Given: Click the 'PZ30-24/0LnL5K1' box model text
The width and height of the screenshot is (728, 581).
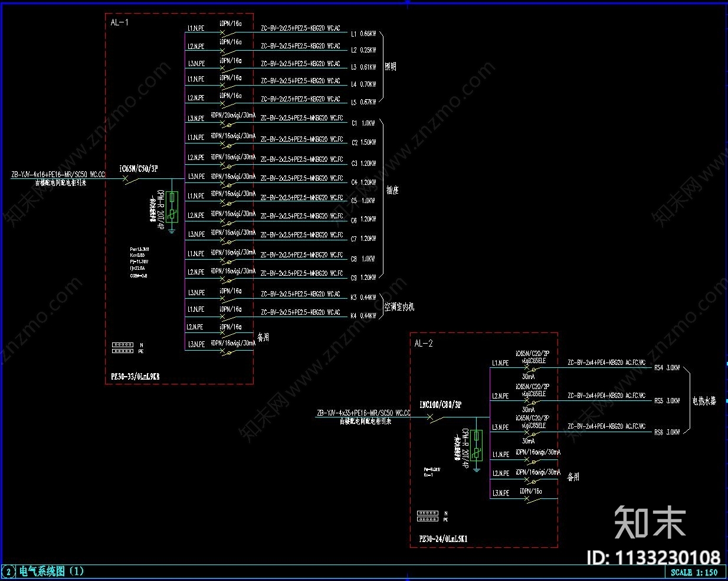Looking at the screenshot, I should pyautogui.click(x=444, y=539).
